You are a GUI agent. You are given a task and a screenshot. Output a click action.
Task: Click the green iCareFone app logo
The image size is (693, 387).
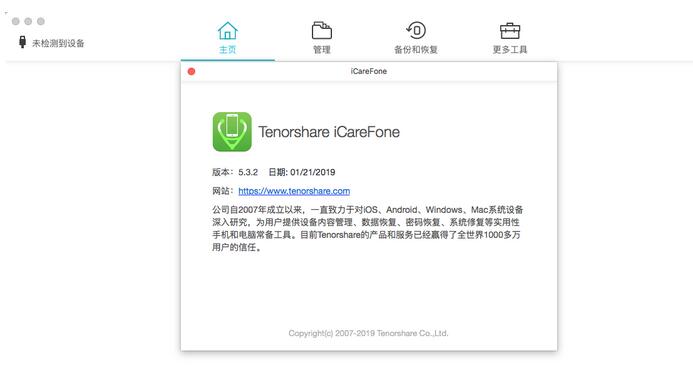coord(232,132)
